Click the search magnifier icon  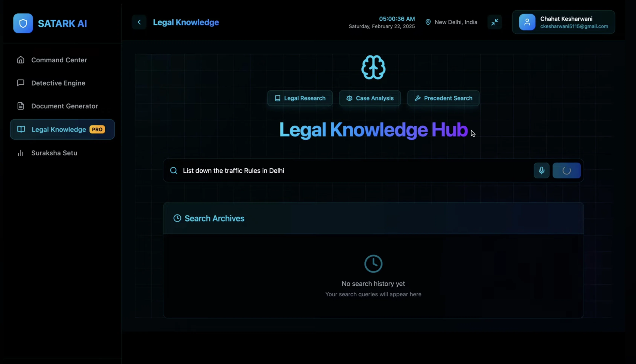click(174, 171)
